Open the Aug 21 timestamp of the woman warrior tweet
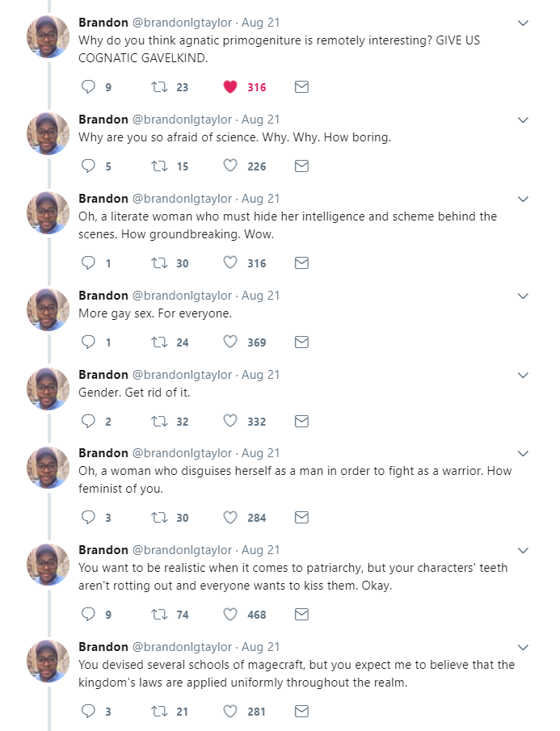The width and height of the screenshot is (560, 731). click(x=261, y=453)
